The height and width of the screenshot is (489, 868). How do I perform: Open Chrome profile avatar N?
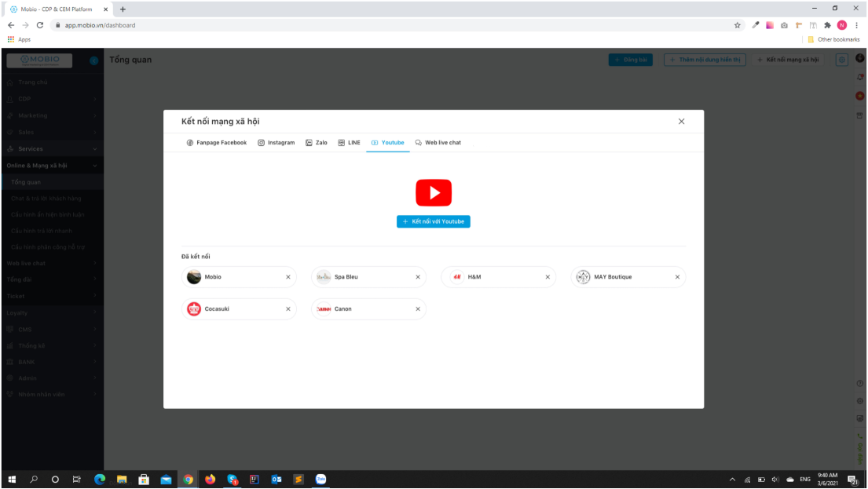[842, 25]
